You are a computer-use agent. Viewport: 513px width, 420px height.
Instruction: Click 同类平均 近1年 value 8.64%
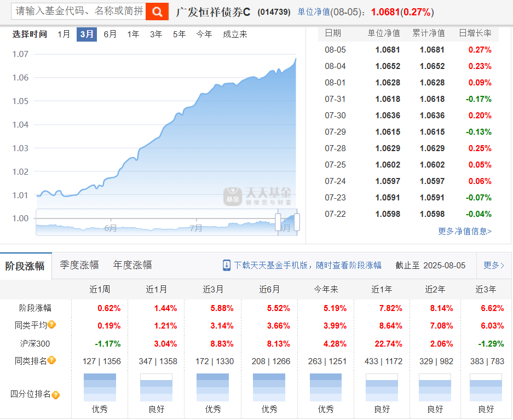pyautogui.click(x=391, y=326)
